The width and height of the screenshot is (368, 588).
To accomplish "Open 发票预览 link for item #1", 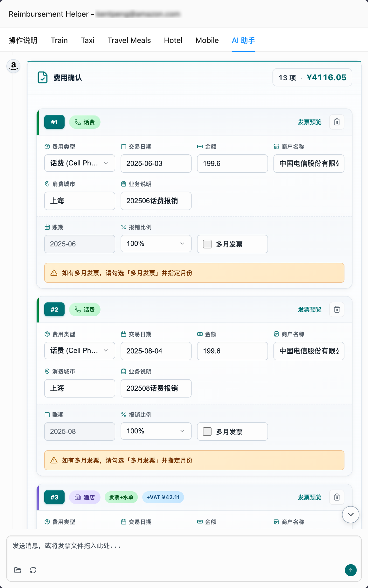I will pyautogui.click(x=310, y=122).
